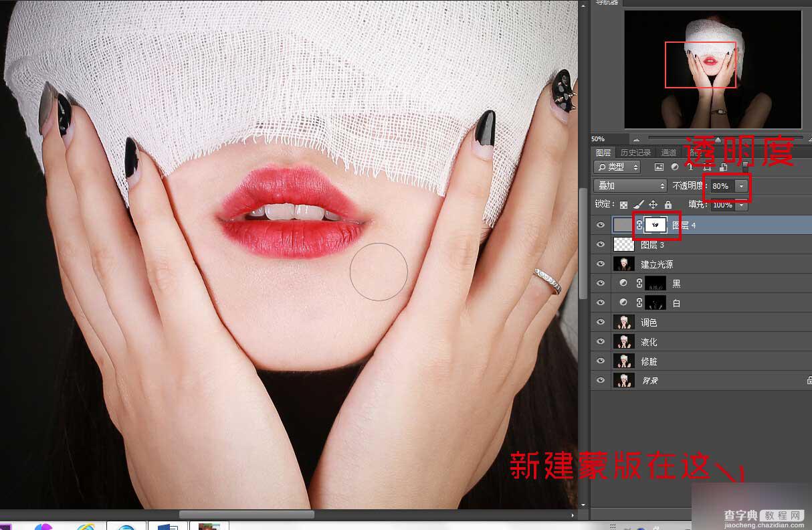Open the opacity 80% dropdown arrow
This screenshot has width=812, height=530.
741,186
